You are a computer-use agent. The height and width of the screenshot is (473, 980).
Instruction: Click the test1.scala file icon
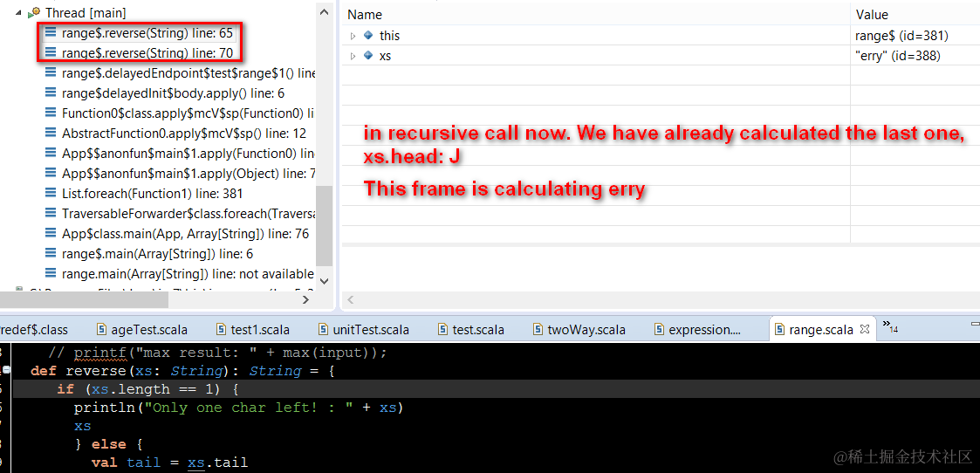(221, 329)
